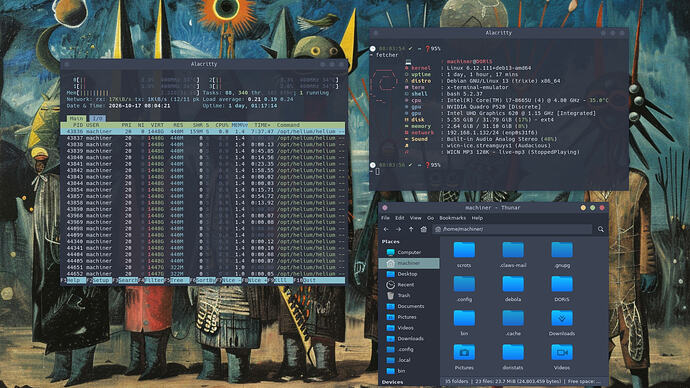
Task: Select Computer in Places sidebar
Action: coord(409,253)
